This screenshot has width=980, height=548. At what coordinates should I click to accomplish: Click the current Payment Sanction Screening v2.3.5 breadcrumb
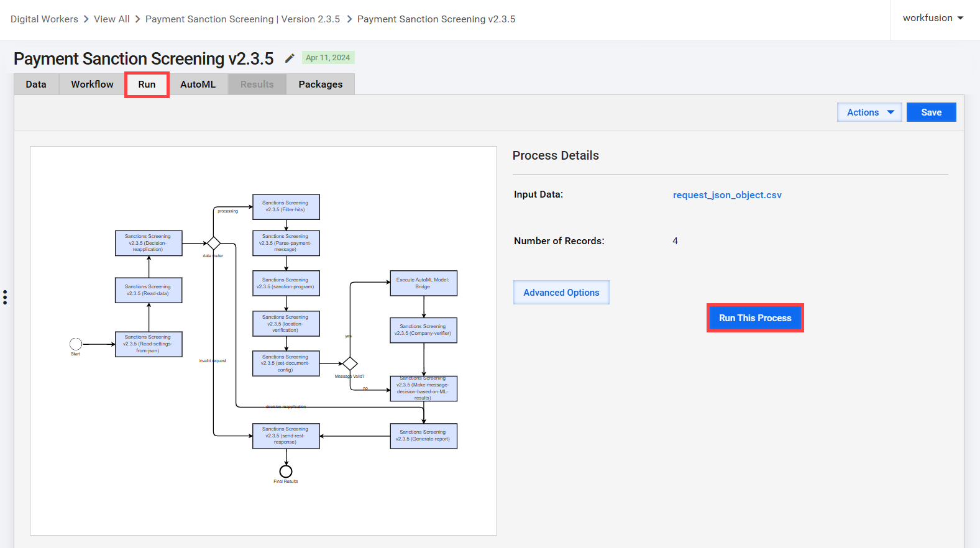pyautogui.click(x=436, y=19)
